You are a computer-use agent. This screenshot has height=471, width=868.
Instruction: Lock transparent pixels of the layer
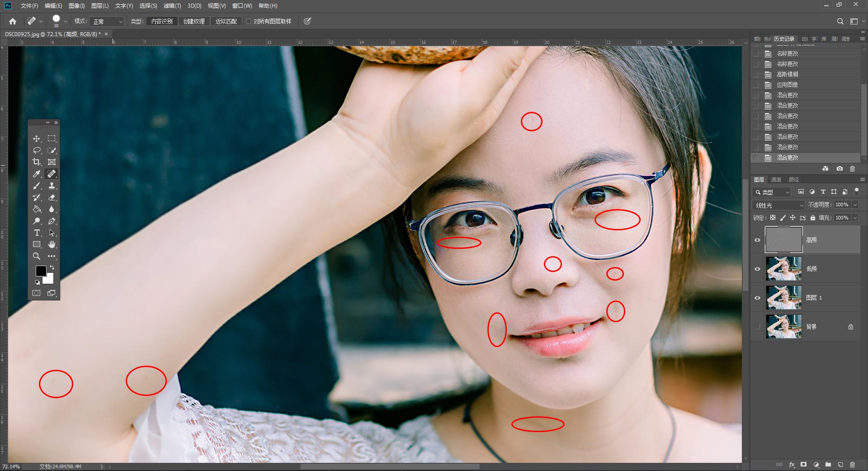773,218
